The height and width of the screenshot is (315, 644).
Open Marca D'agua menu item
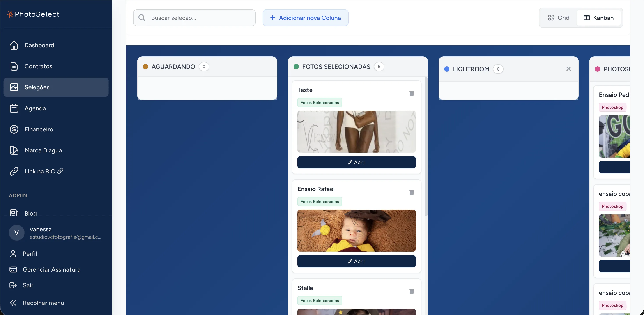coord(56,150)
